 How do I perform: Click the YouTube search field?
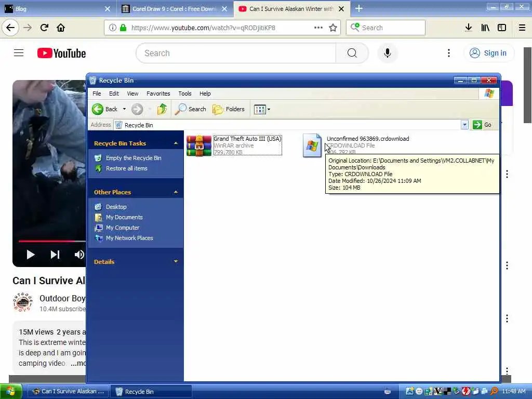point(236,54)
